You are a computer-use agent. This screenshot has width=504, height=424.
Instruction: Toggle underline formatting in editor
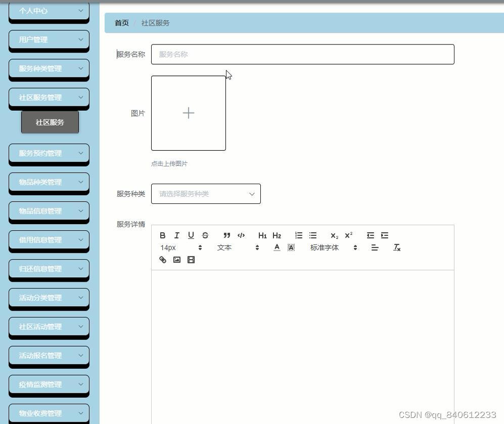191,235
